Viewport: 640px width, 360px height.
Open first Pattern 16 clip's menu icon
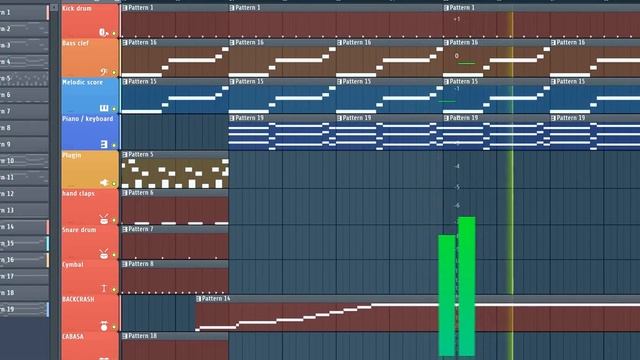[x=125, y=42]
